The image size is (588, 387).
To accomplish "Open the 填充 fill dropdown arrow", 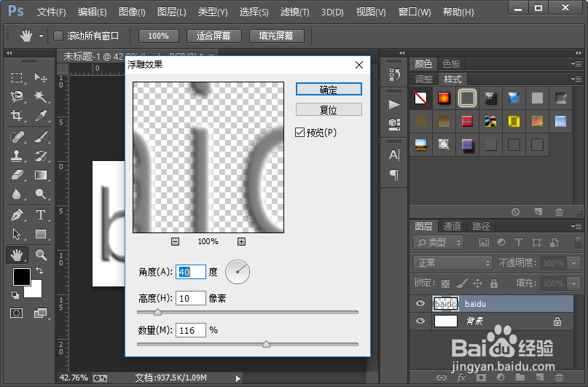I will tap(573, 284).
